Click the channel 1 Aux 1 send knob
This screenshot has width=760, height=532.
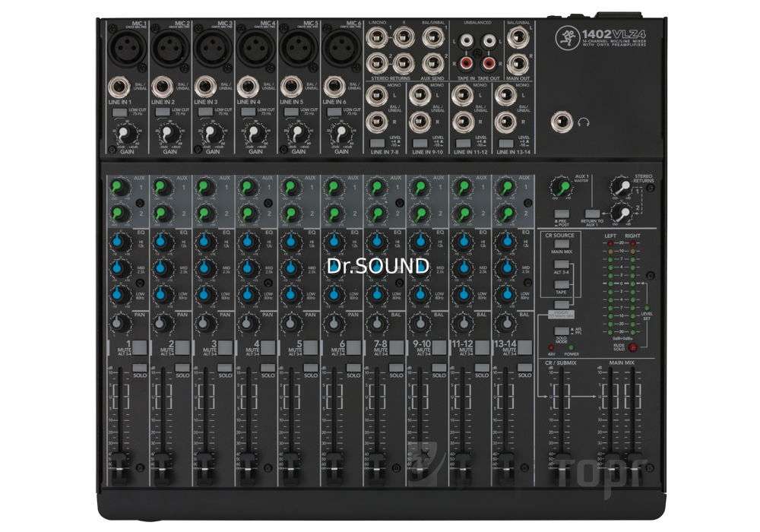(119, 187)
